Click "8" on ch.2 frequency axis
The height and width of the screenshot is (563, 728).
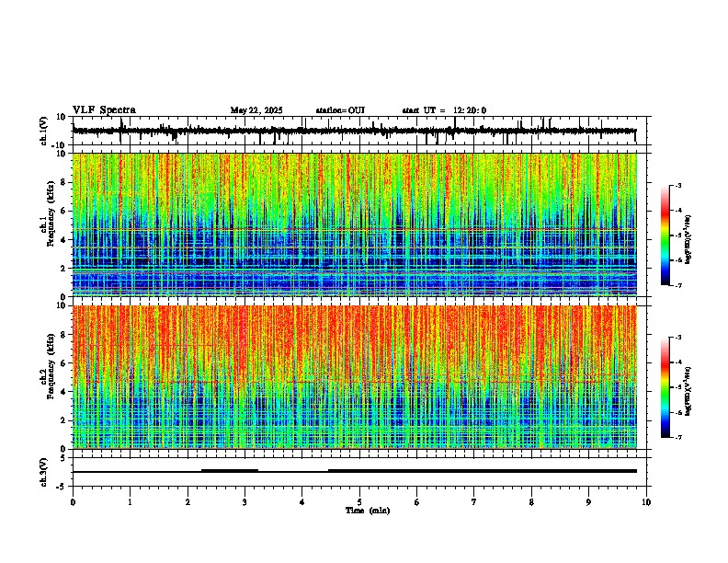(64, 335)
